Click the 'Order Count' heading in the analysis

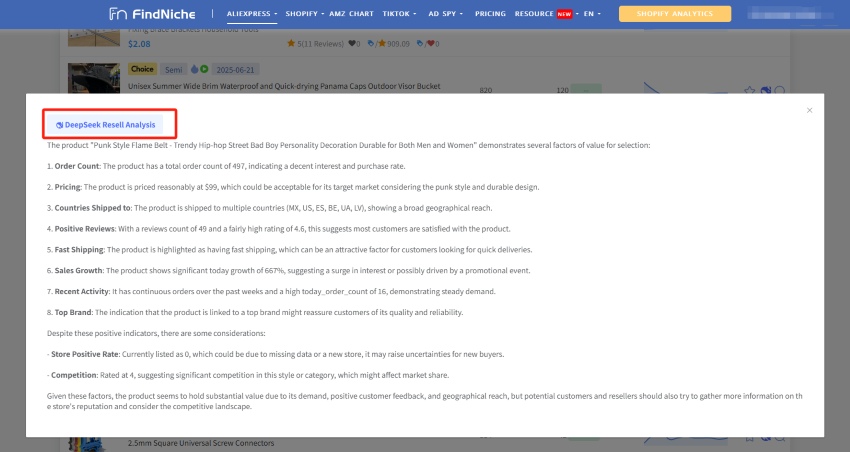(77, 166)
